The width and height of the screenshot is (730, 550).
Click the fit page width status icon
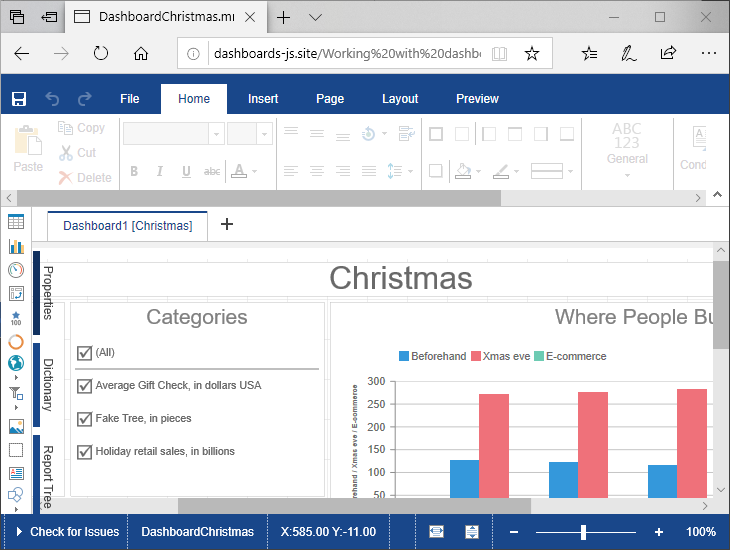(x=436, y=531)
